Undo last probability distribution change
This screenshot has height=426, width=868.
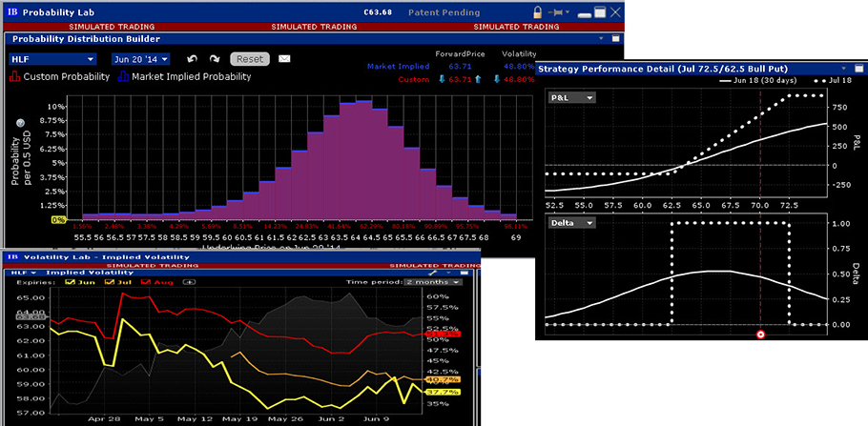(192, 59)
